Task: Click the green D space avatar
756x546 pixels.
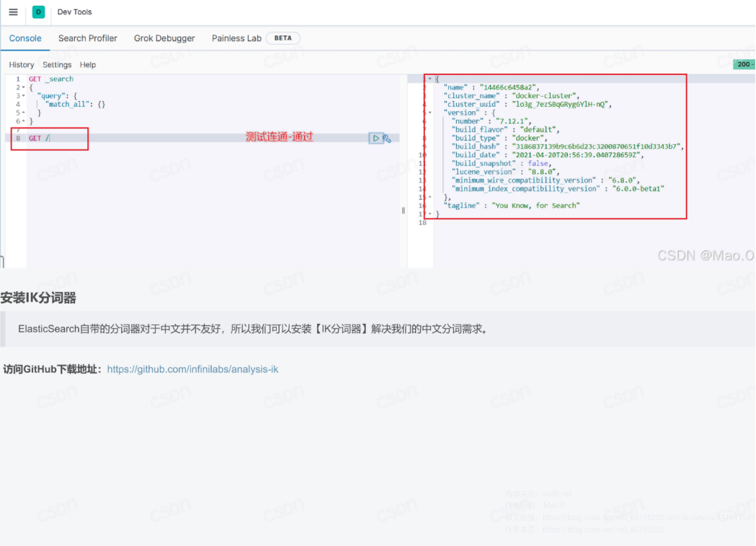Action: point(39,12)
